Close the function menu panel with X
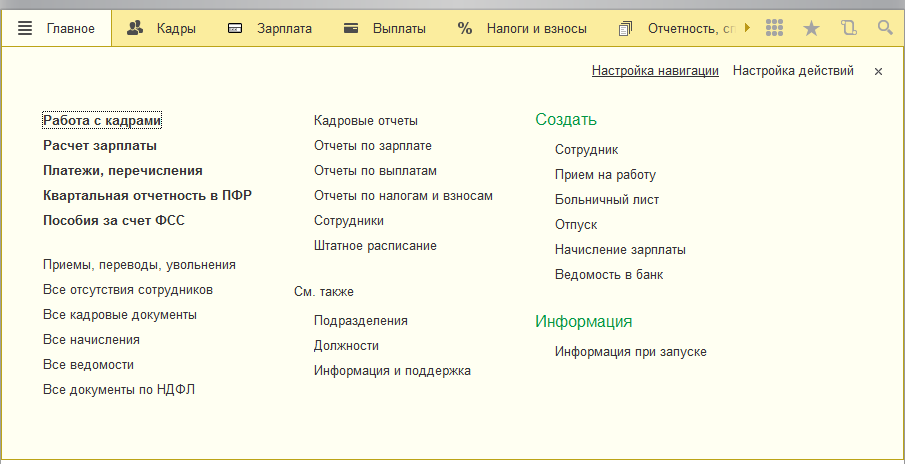This screenshot has height=464, width=905. (878, 71)
